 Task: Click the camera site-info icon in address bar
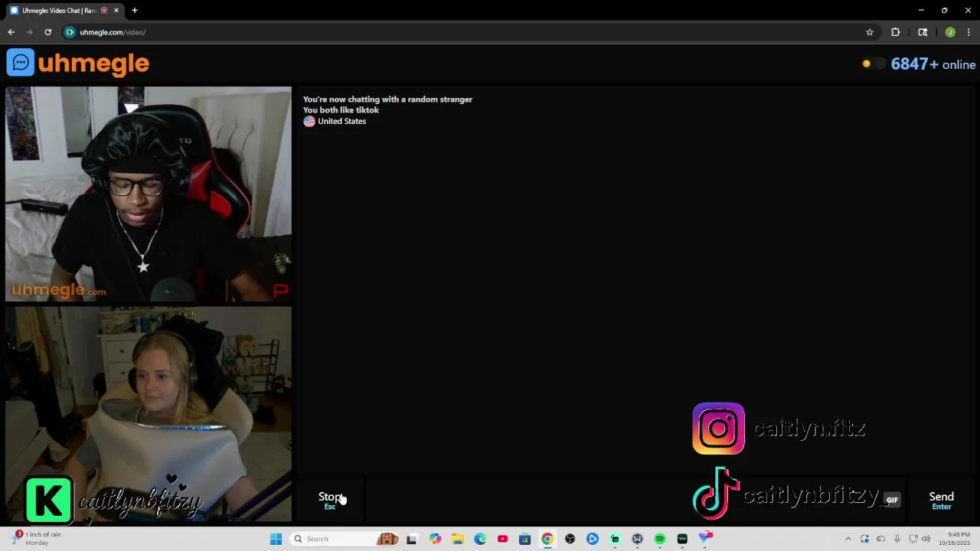coord(70,32)
